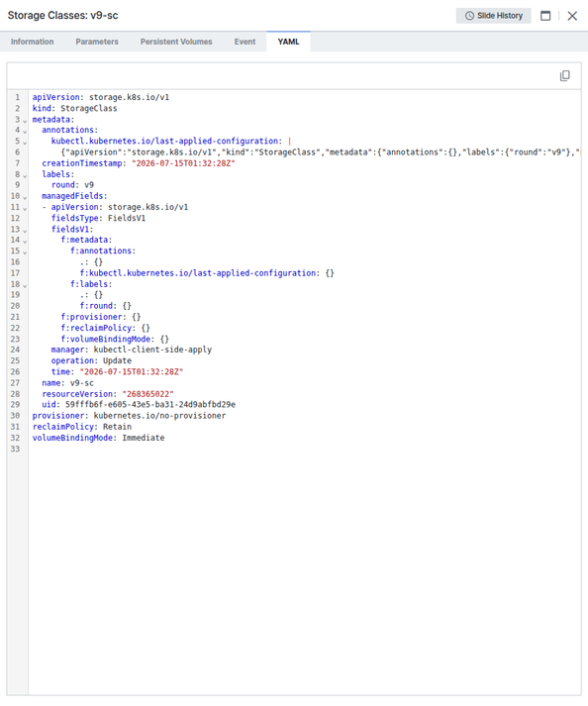Screen dimensions: 588x706
Task: Select the YAML tab
Action: point(288,42)
